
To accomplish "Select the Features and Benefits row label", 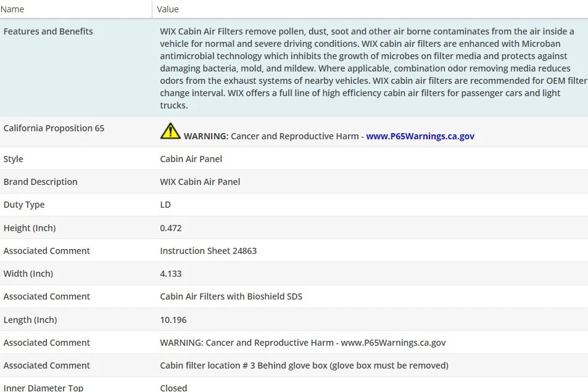I will tap(48, 31).
